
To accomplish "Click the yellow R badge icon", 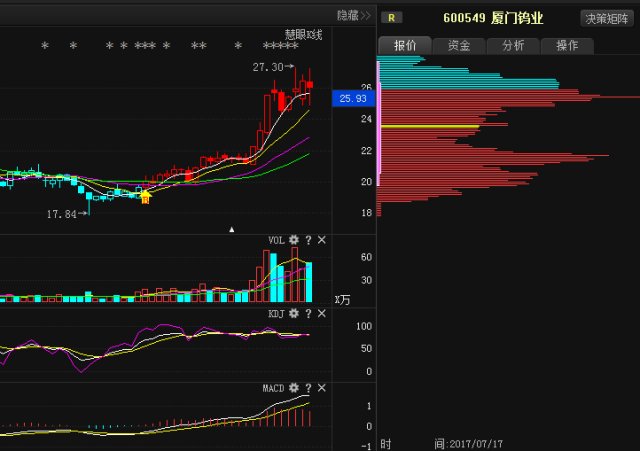I will pyautogui.click(x=391, y=18).
